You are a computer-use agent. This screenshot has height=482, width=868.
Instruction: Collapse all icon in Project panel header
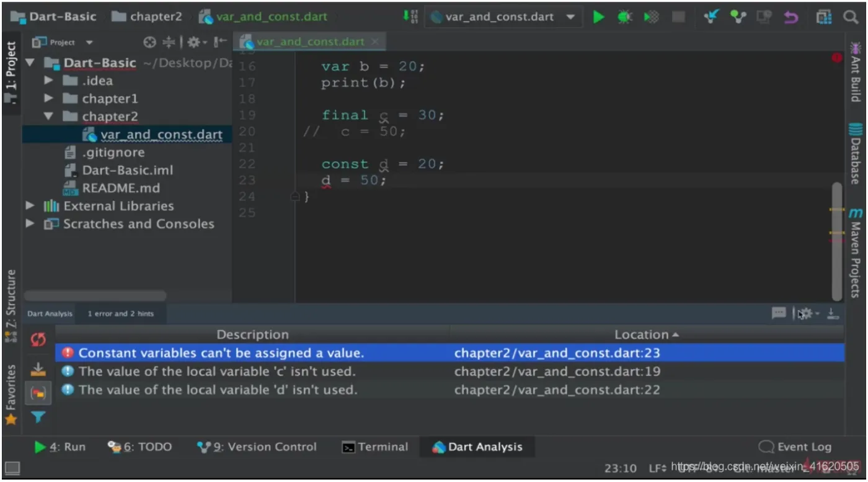[169, 42]
